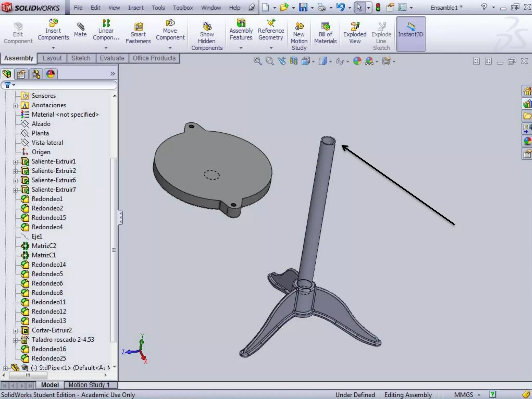Screen dimensions: 532x399
Task: Expand the Cortar-Extruir2 tree node
Action: click(15, 331)
